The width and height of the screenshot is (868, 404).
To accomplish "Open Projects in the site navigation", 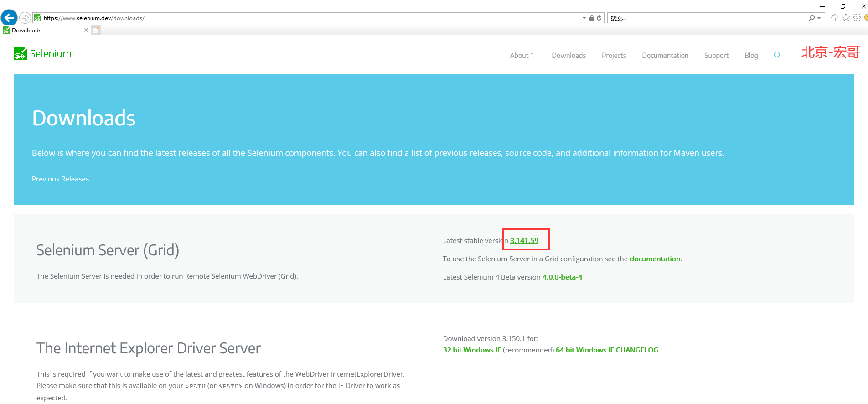I will (x=614, y=55).
